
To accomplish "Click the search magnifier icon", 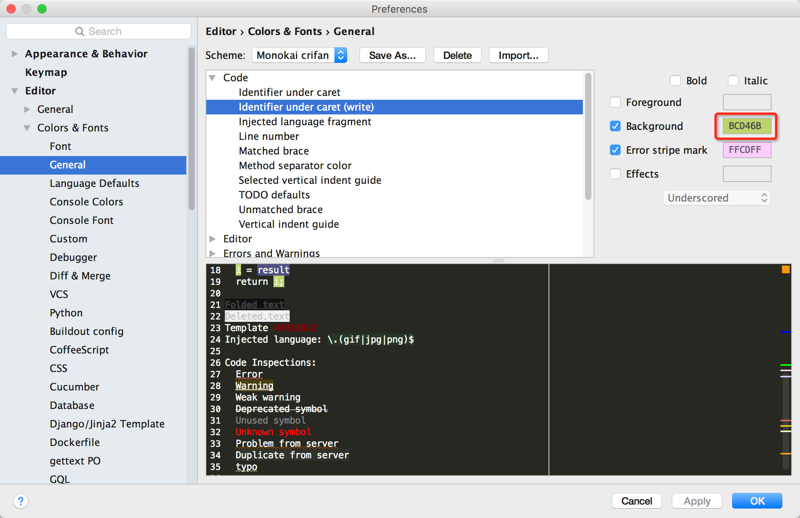I will (x=80, y=32).
